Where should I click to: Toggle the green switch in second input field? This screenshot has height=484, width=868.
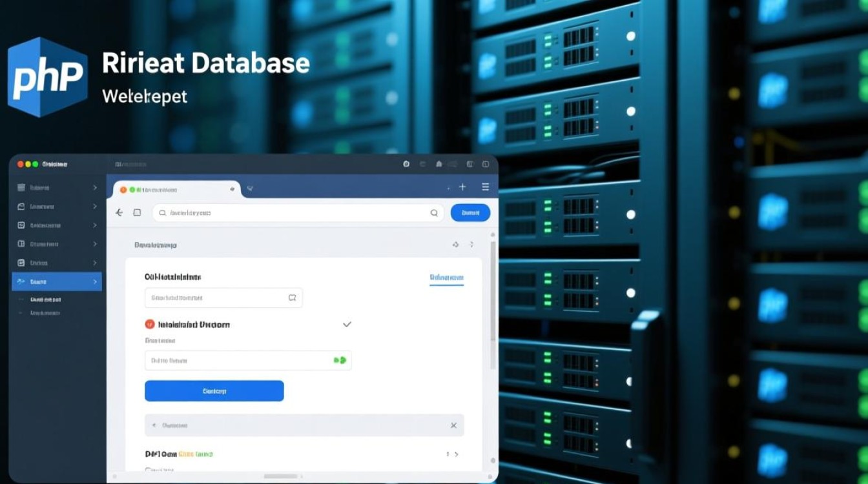click(340, 360)
